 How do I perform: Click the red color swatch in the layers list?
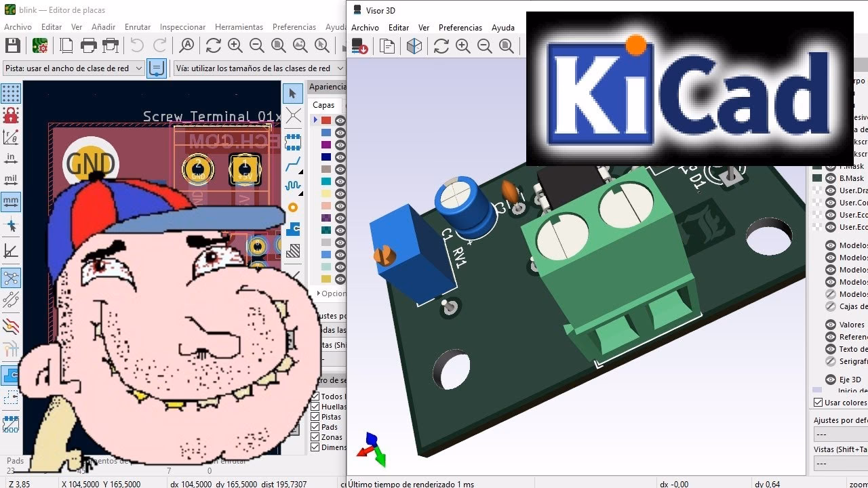coord(325,121)
